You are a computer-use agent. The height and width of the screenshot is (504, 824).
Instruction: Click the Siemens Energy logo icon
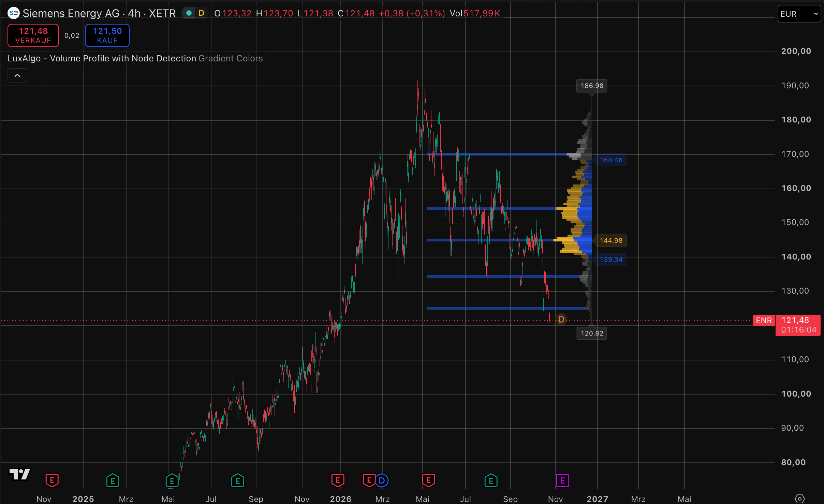coord(13,13)
